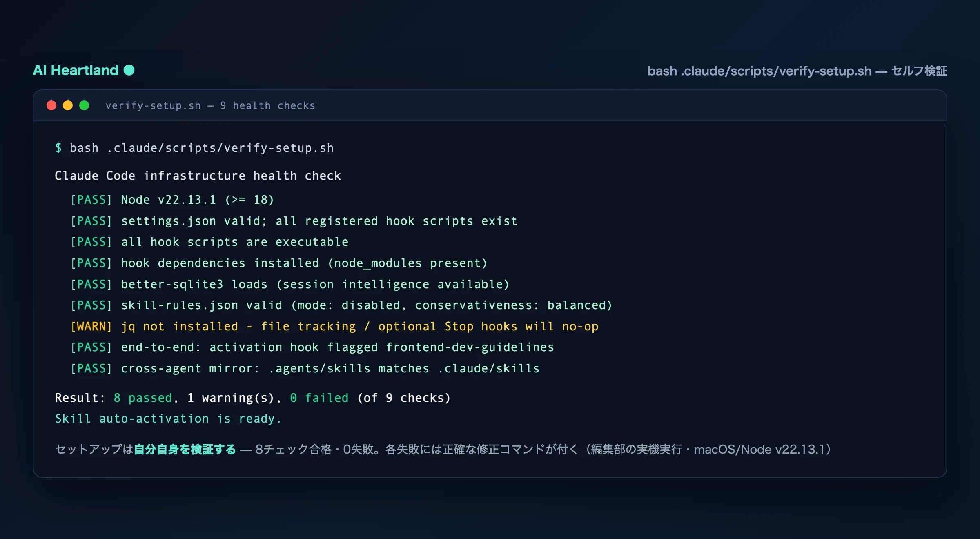
Task: Click the '1 warning(s)' result count
Action: pyautogui.click(x=231, y=398)
